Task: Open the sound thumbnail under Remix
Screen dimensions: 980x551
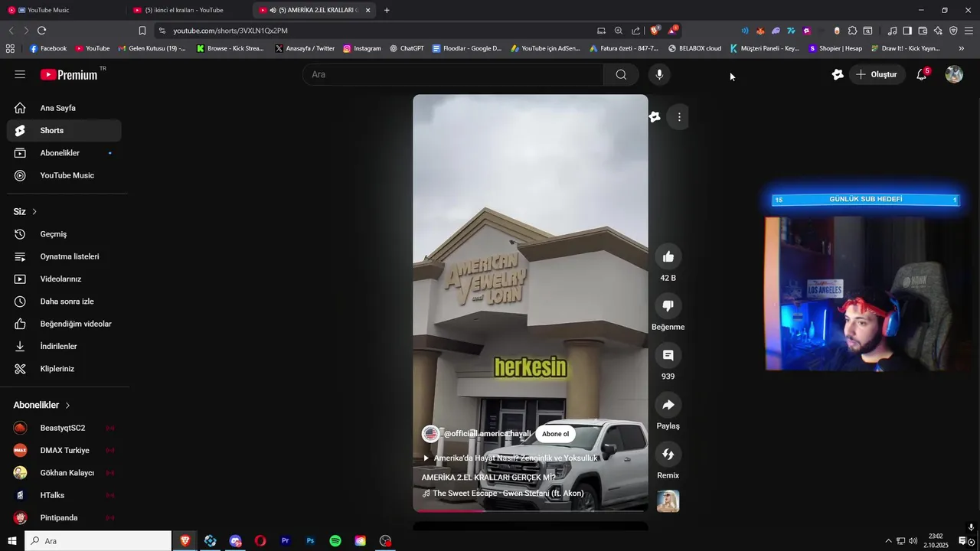Action: point(668,501)
